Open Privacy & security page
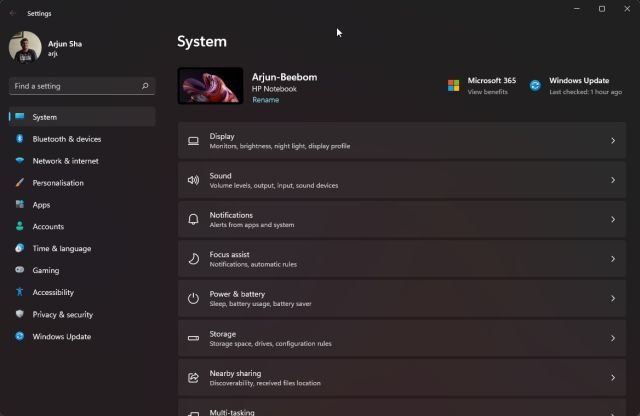 82,314
